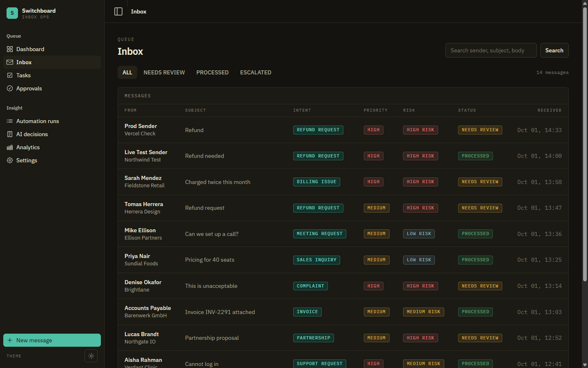Click the Dashboard grid icon
The image size is (588, 368).
pyautogui.click(x=10, y=49)
